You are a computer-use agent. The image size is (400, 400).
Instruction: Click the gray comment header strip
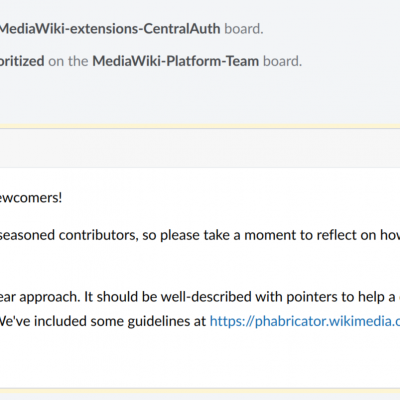click(x=200, y=148)
